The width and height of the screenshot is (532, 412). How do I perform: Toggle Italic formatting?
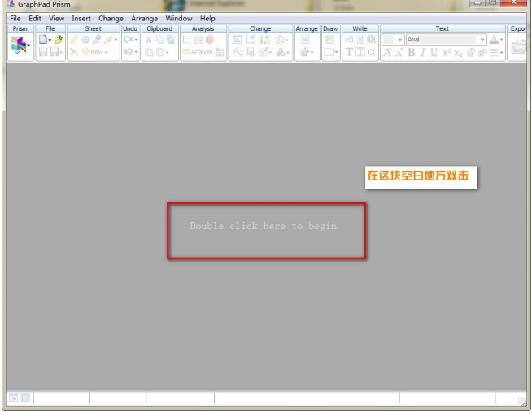coord(423,52)
